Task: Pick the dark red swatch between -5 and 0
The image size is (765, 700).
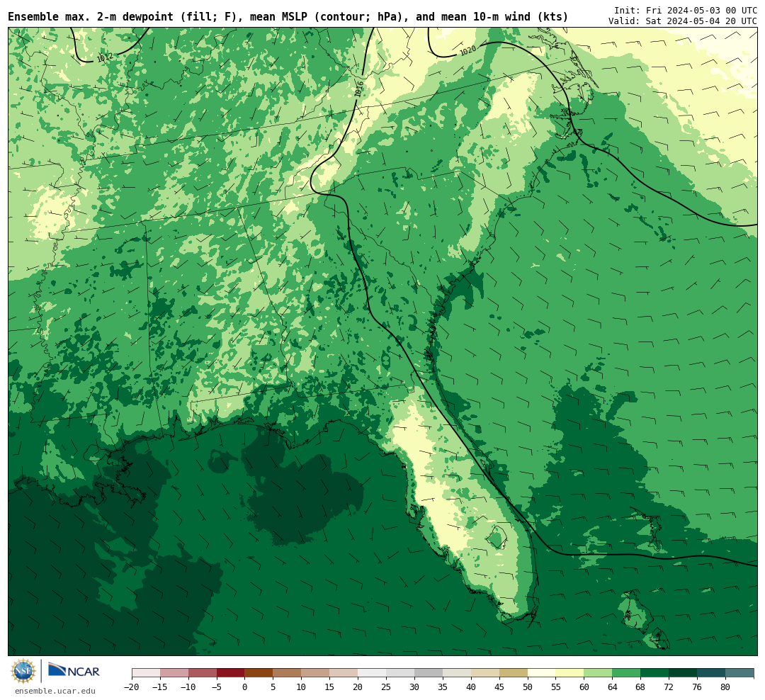Action: (x=231, y=673)
